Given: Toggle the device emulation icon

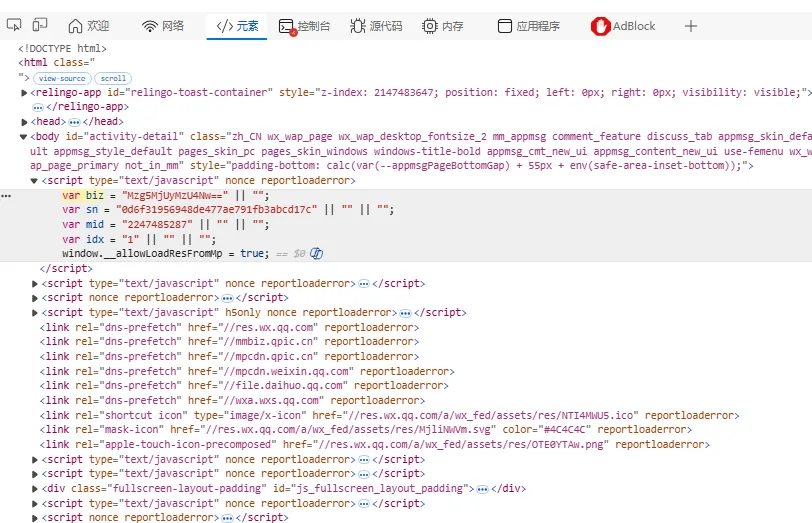Looking at the screenshot, I should point(40,25).
